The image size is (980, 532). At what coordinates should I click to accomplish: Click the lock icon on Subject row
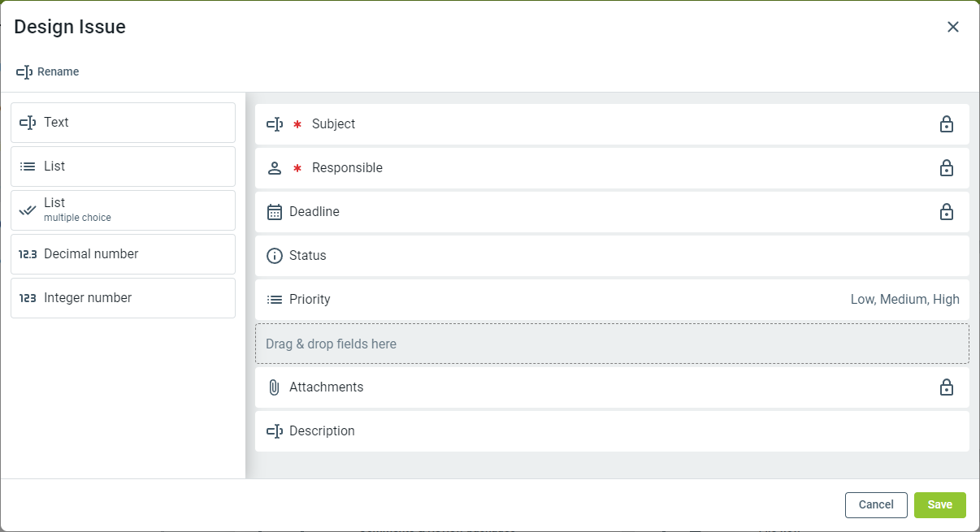(946, 124)
